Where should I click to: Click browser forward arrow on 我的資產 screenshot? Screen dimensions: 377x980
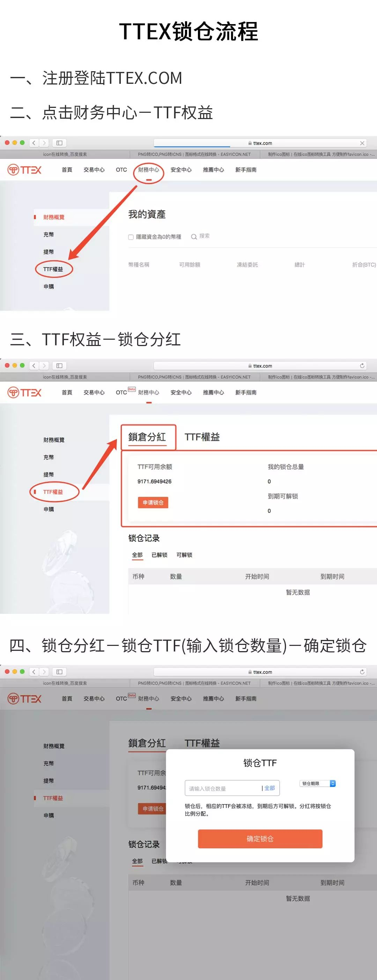(44, 143)
